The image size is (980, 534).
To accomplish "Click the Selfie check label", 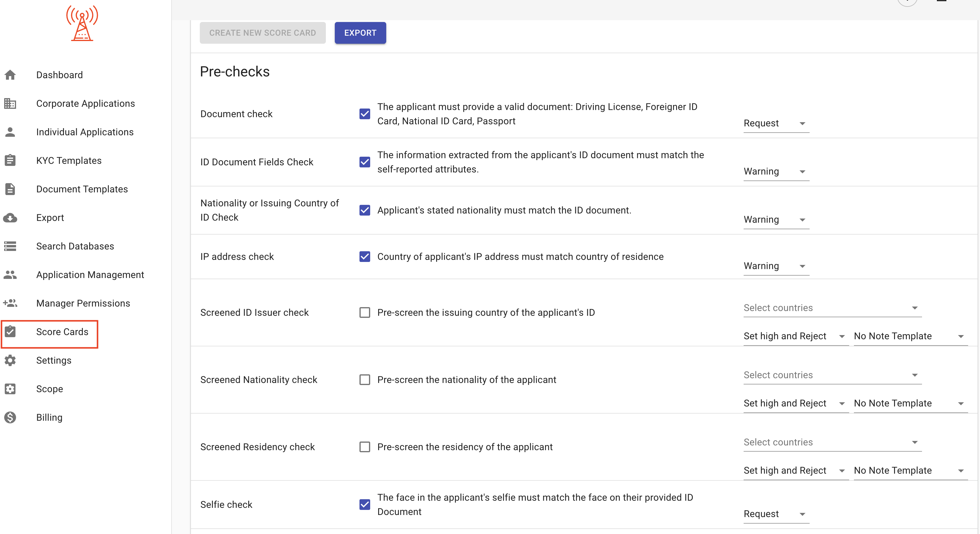I will (x=226, y=504).
